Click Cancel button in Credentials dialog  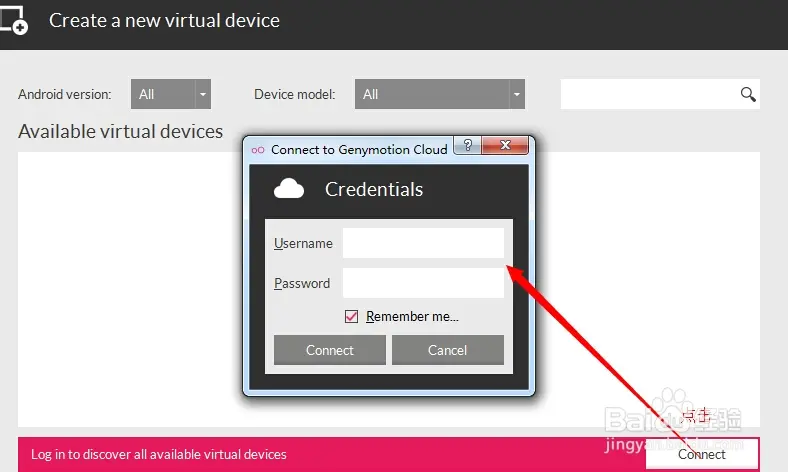click(448, 350)
